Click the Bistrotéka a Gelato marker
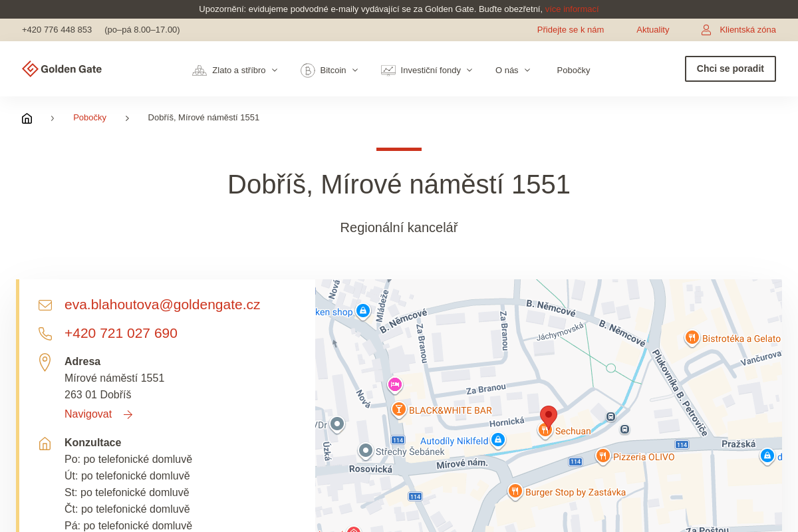798x532 pixels. tap(692, 337)
